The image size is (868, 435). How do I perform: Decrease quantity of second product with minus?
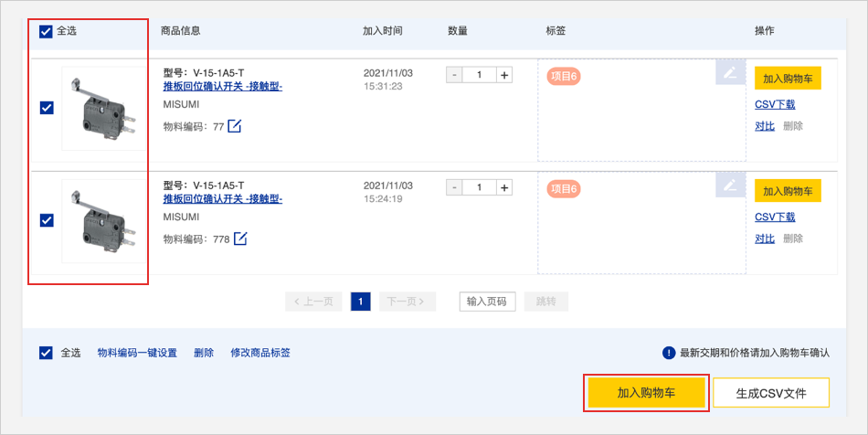[454, 187]
